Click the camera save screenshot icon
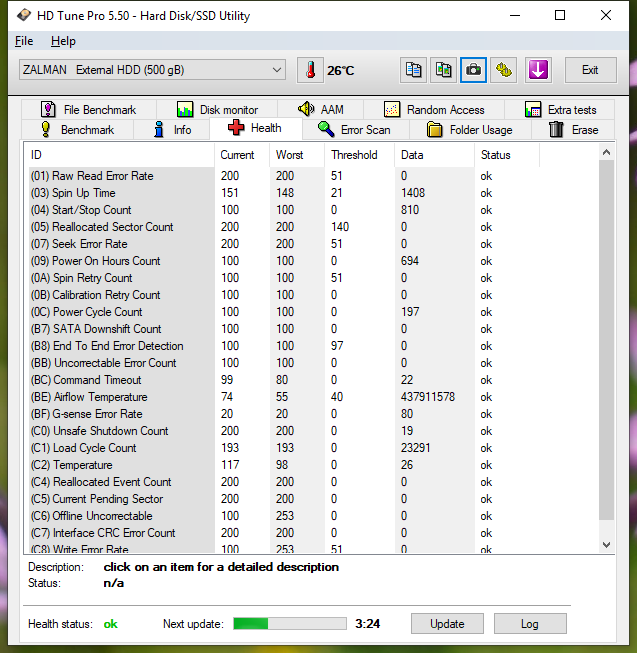Image resolution: width=637 pixels, height=653 pixels. point(473,70)
